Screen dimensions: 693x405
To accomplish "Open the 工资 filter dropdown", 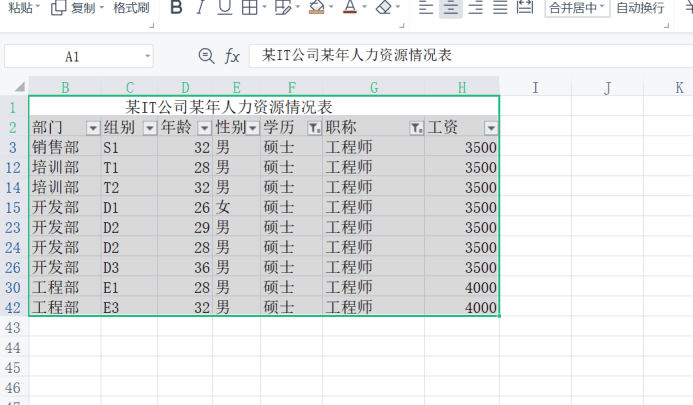I will [x=491, y=128].
